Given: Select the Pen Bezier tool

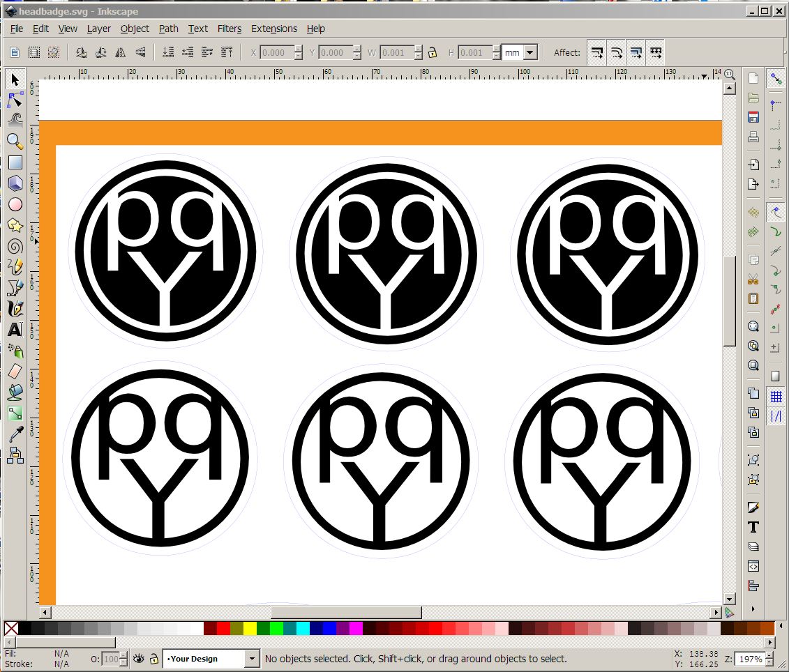Looking at the screenshot, I should point(15,288).
